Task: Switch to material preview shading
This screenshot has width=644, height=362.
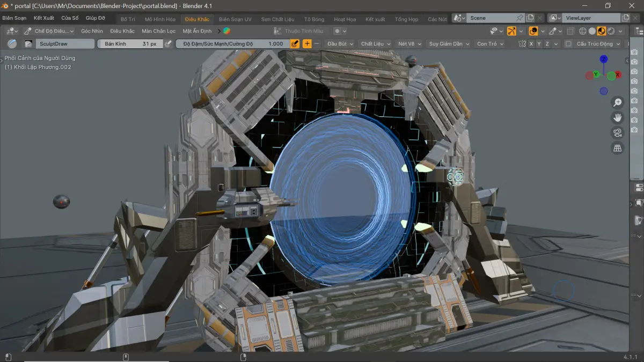Action: coord(602,31)
